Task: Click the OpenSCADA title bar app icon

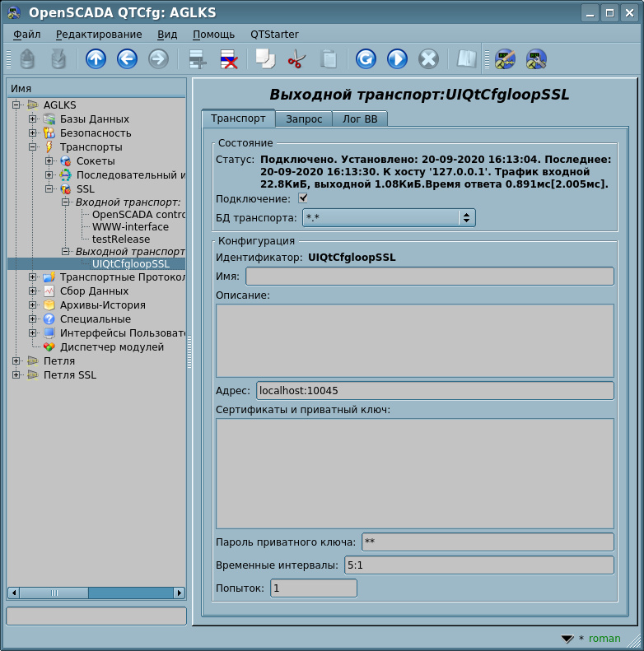Action: [x=14, y=13]
